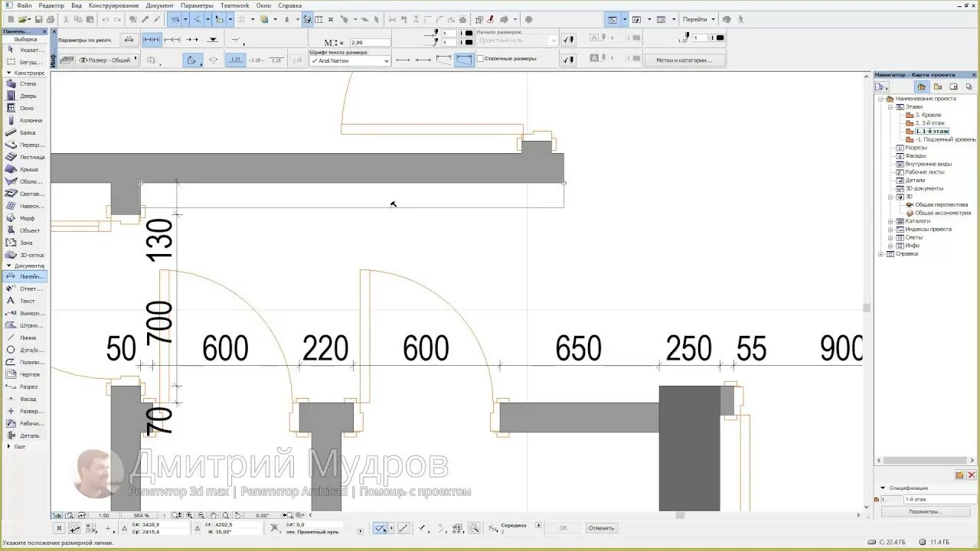980x551 pixels.
Task: Open the Документ menu
Action: [x=160, y=5]
